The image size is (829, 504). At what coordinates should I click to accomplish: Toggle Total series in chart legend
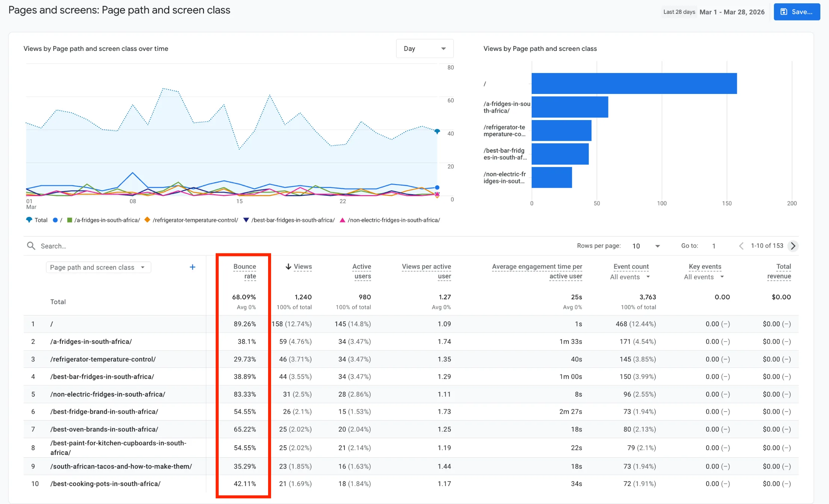click(37, 220)
